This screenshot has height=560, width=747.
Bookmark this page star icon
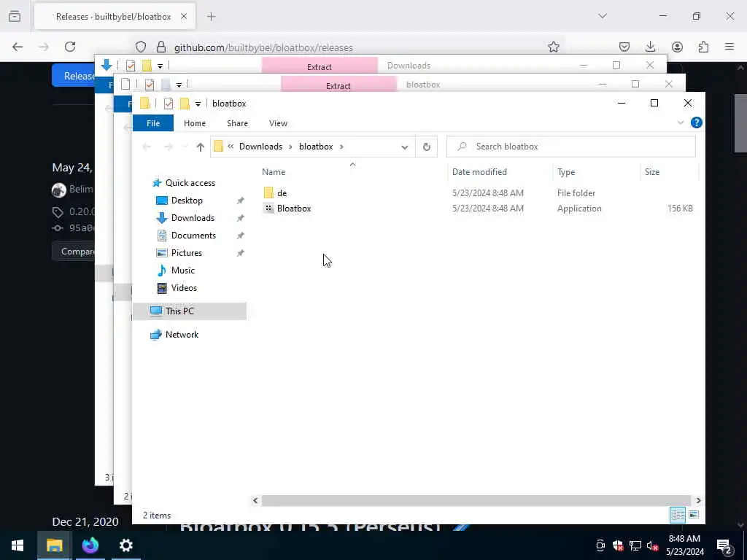click(553, 47)
